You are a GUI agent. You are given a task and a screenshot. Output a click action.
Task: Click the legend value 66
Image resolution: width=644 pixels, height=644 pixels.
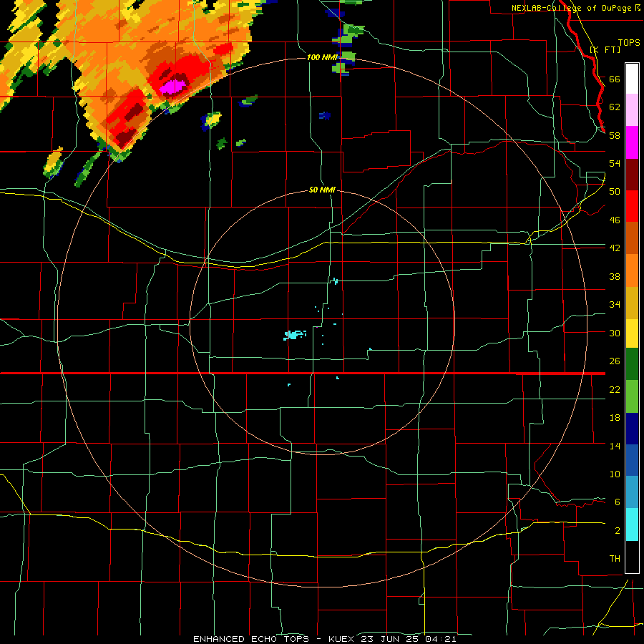tap(615, 79)
